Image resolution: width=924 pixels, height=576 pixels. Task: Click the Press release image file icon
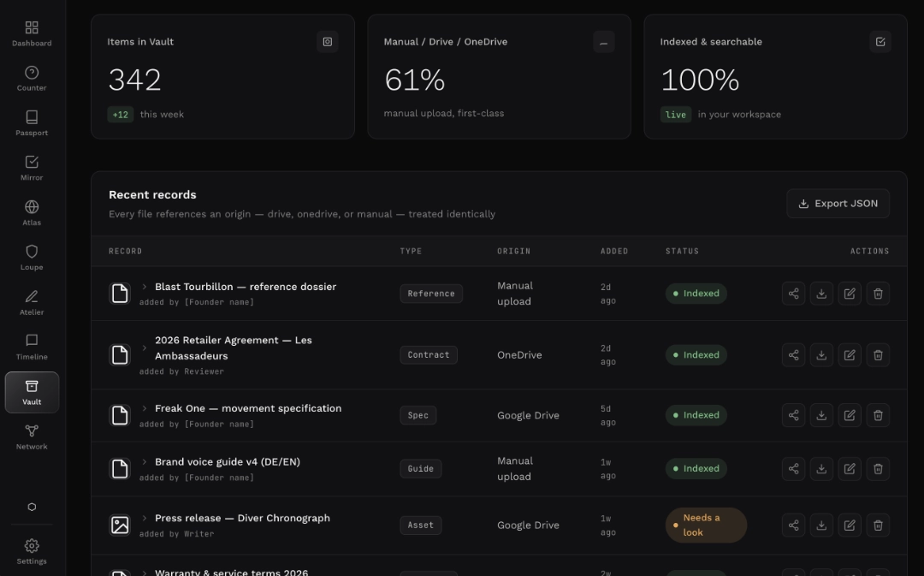coord(120,526)
